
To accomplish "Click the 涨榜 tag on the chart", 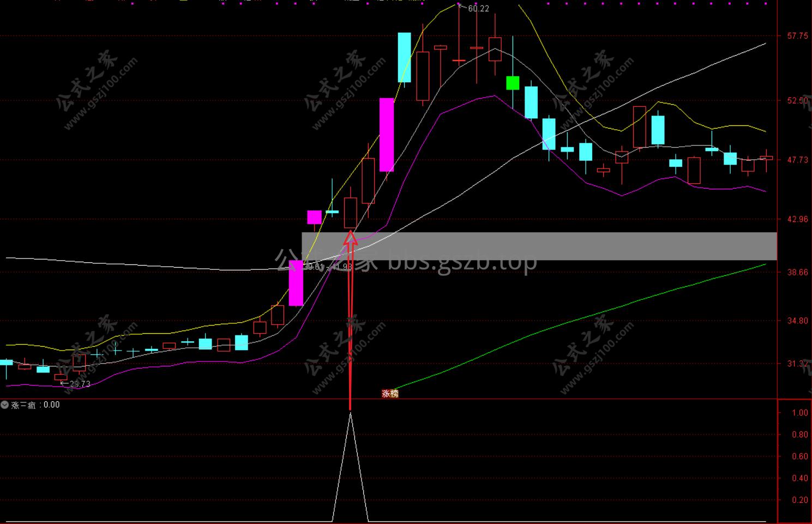I will click(390, 393).
